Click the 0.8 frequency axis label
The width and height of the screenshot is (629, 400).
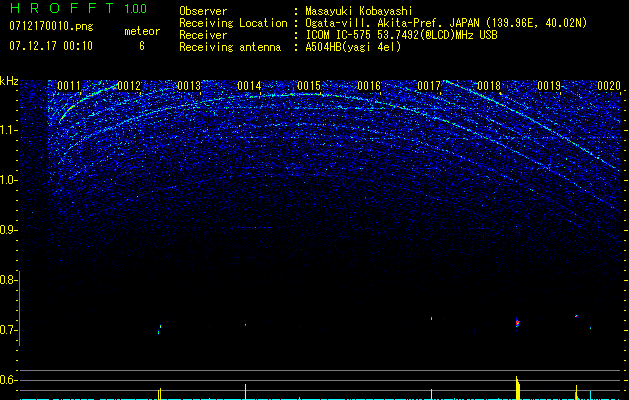tap(8, 280)
